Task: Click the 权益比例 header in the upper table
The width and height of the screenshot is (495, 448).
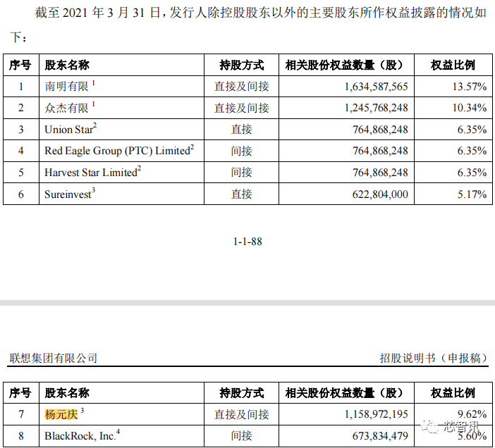Action: click(x=453, y=66)
